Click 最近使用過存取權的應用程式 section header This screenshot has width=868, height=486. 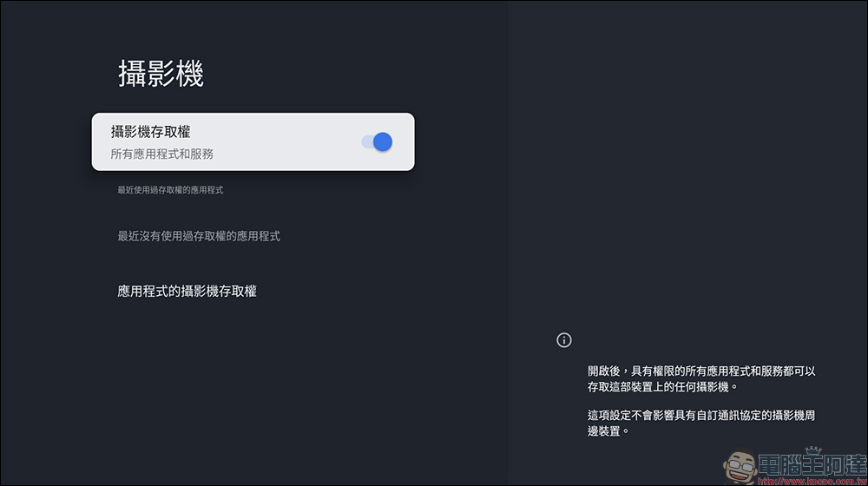click(170, 189)
